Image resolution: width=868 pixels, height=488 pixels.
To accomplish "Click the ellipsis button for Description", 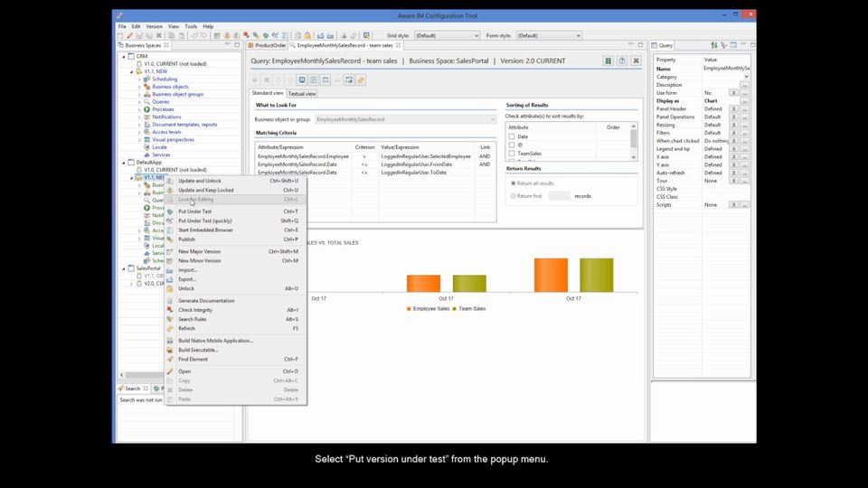I will (x=744, y=85).
